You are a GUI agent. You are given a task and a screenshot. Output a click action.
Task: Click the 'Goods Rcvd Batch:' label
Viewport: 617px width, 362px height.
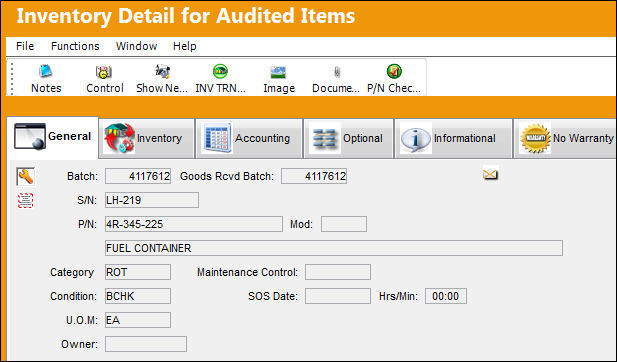tap(227, 176)
